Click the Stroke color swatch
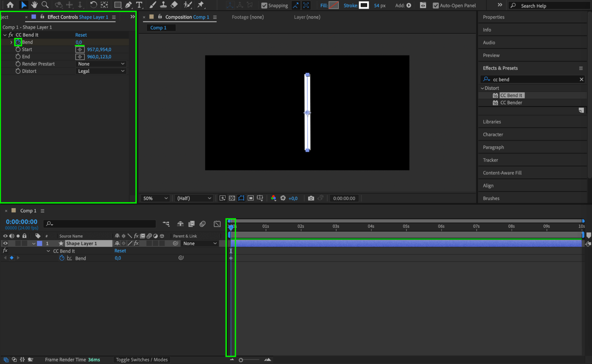592x364 pixels. click(364, 5)
